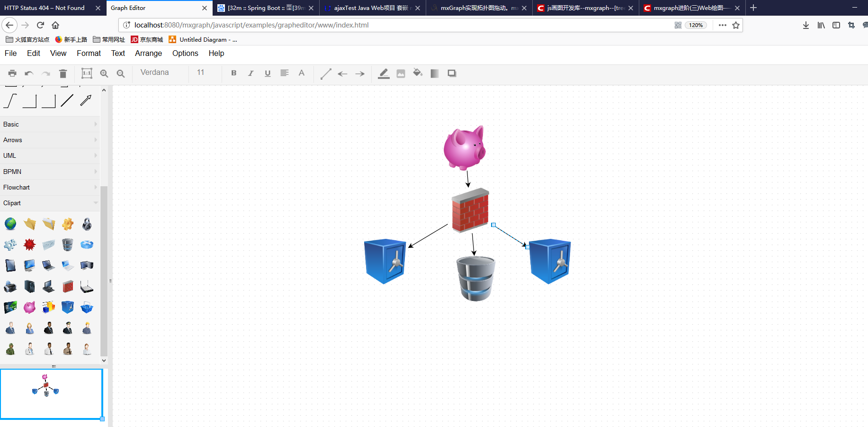Click the Delete toolbar icon
Image resolution: width=868 pixels, height=427 pixels.
[63, 73]
